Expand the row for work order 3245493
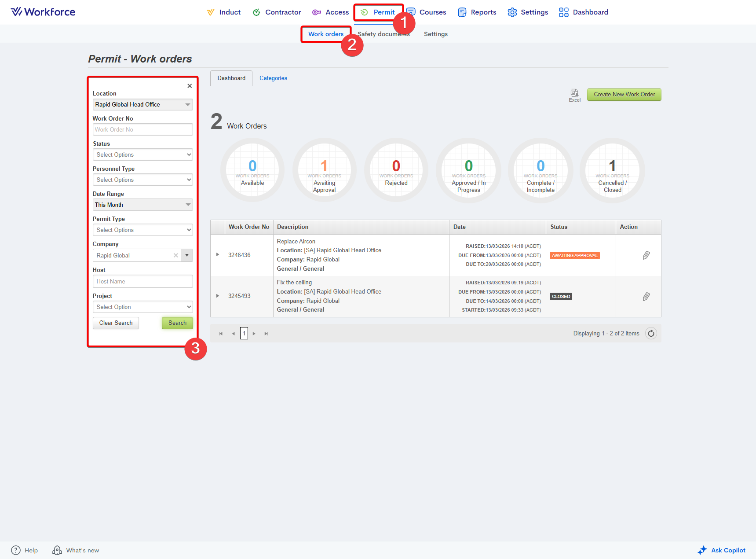756x559 pixels. click(218, 296)
